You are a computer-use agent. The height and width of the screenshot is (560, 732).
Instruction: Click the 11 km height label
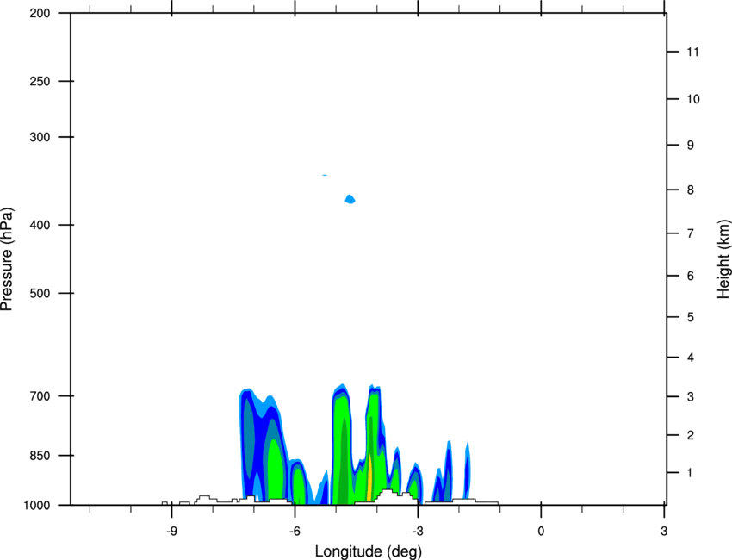(x=692, y=52)
